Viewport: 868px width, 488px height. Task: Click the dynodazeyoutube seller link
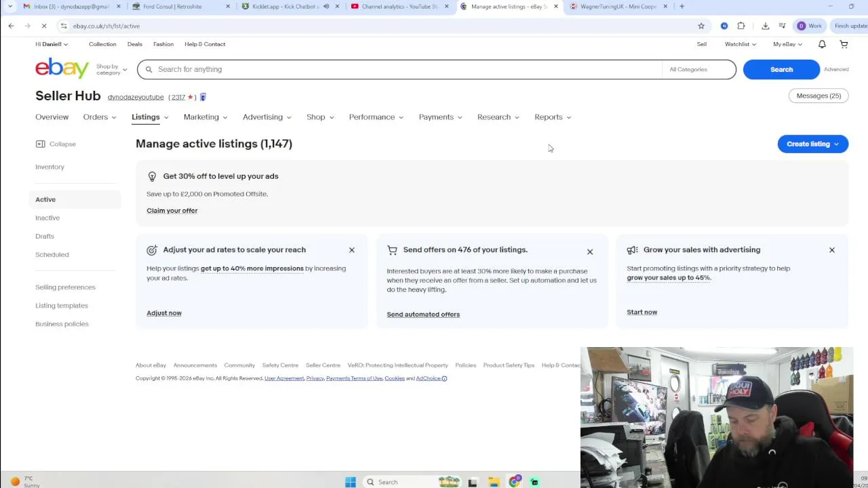click(136, 97)
